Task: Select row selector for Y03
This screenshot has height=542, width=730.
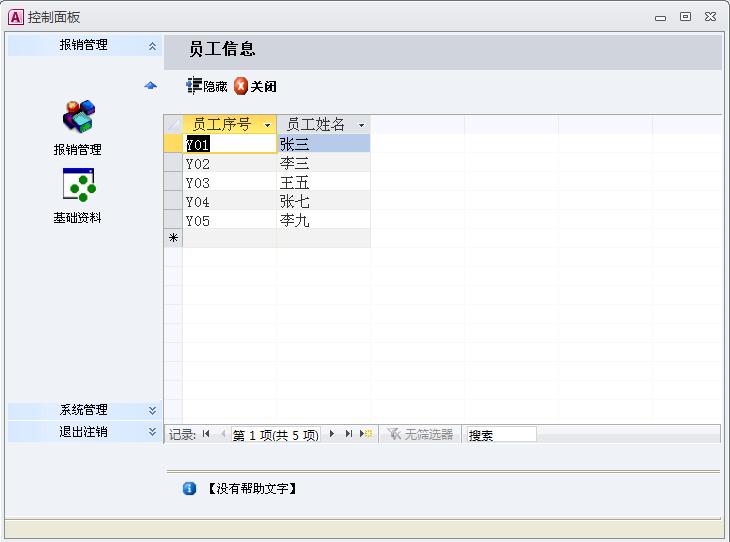Action: pos(173,182)
